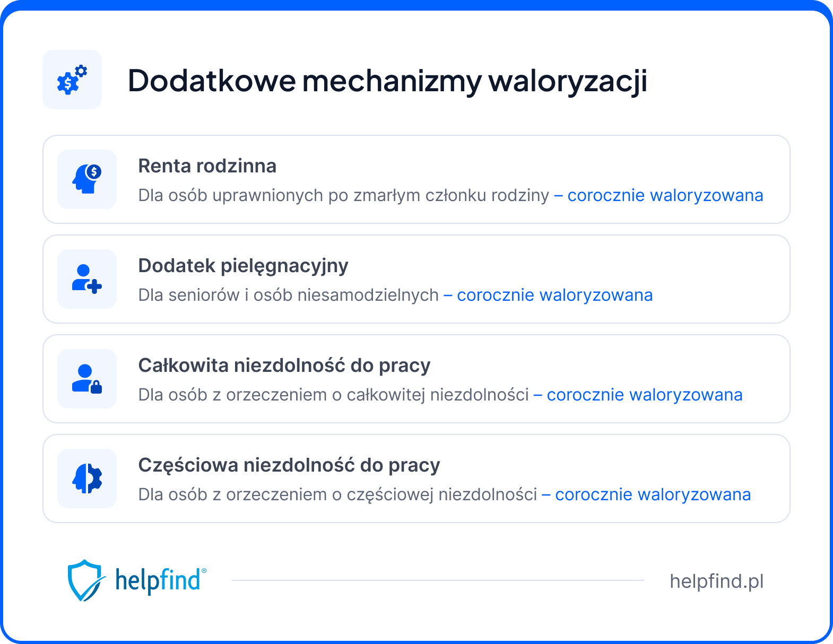The width and height of the screenshot is (833, 644).
Task: Click the person with plus sign icon
Action: pyautogui.click(x=87, y=279)
